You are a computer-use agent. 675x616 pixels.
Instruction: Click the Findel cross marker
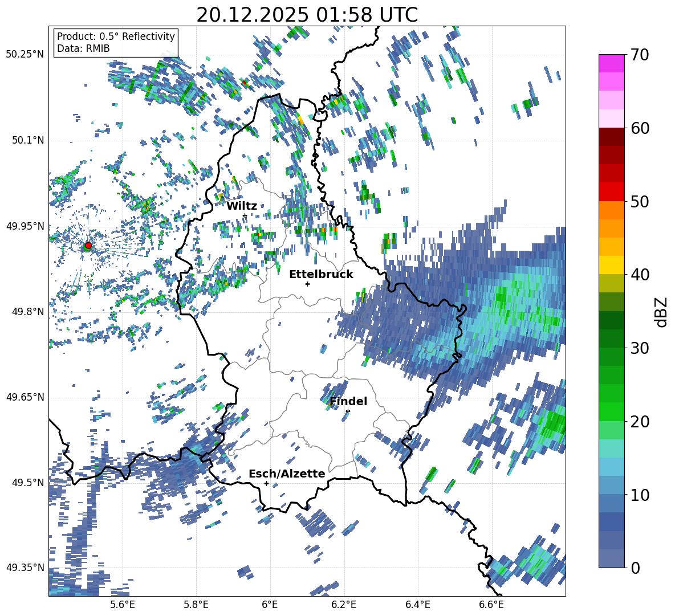tap(348, 411)
